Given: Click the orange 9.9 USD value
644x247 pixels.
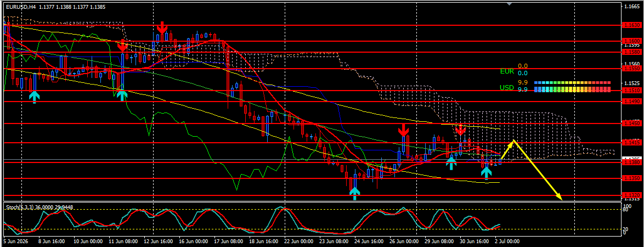Looking at the screenshot, I should click(522, 82).
